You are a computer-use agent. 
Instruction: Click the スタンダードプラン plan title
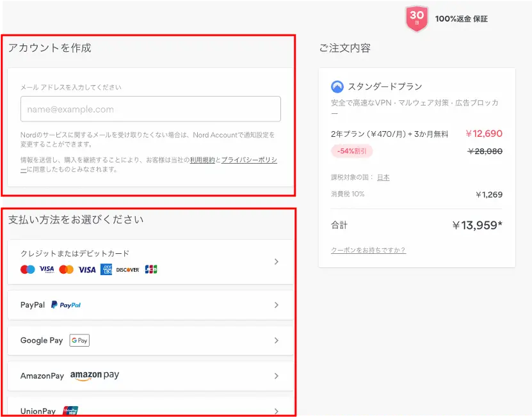pyautogui.click(x=385, y=86)
